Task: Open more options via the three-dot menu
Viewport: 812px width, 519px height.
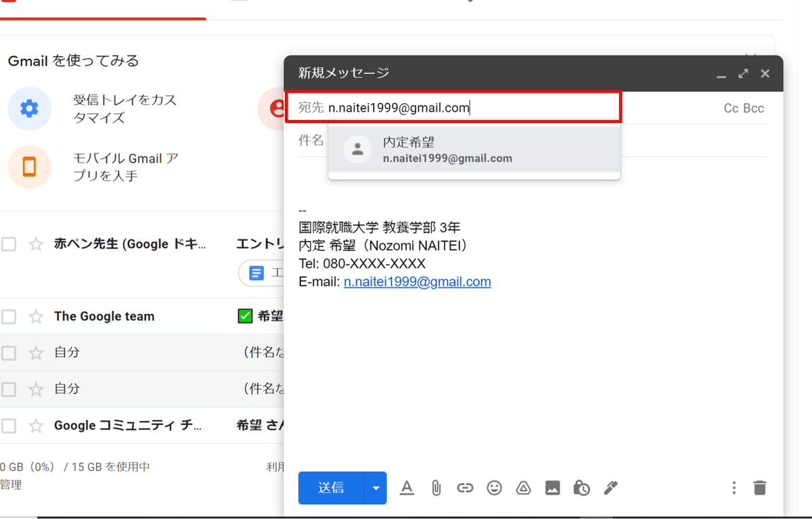Action: (734, 488)
